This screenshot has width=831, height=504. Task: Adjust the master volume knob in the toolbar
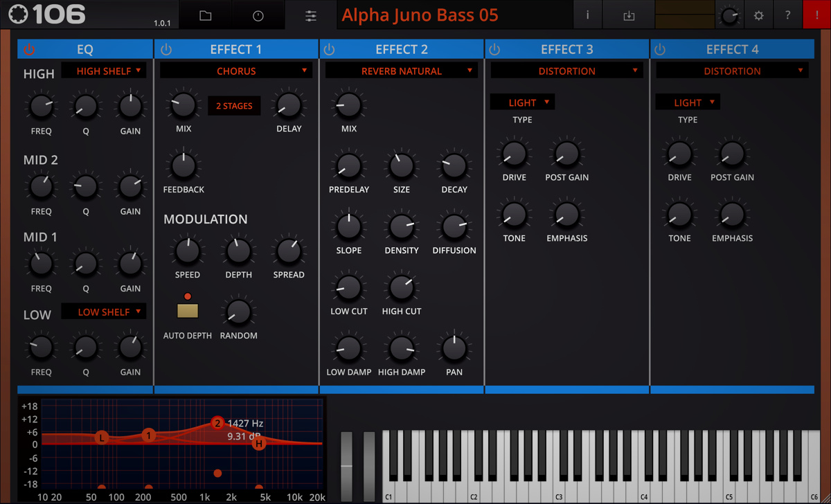click(729, 14)
